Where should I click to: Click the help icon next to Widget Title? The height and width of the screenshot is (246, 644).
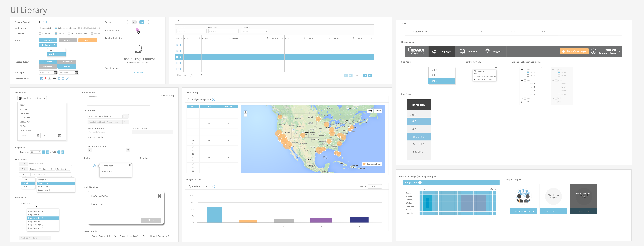(420, 183)
